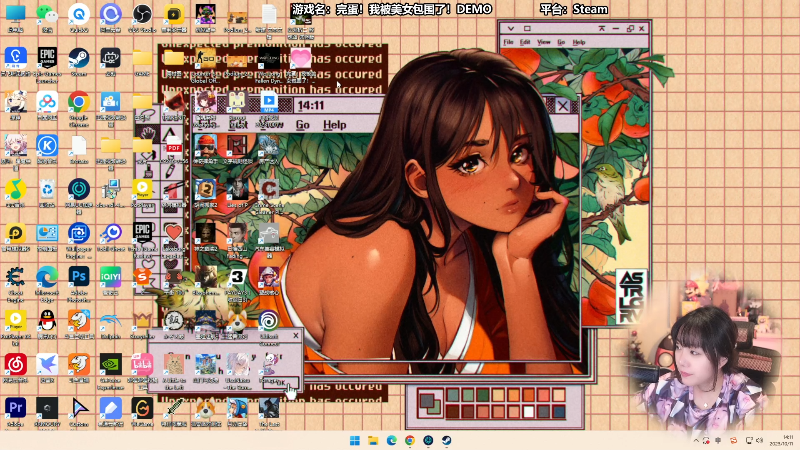Open the round 飯 kanji game icon
Viewport: 800px width, 450px height.
[173, 321]
